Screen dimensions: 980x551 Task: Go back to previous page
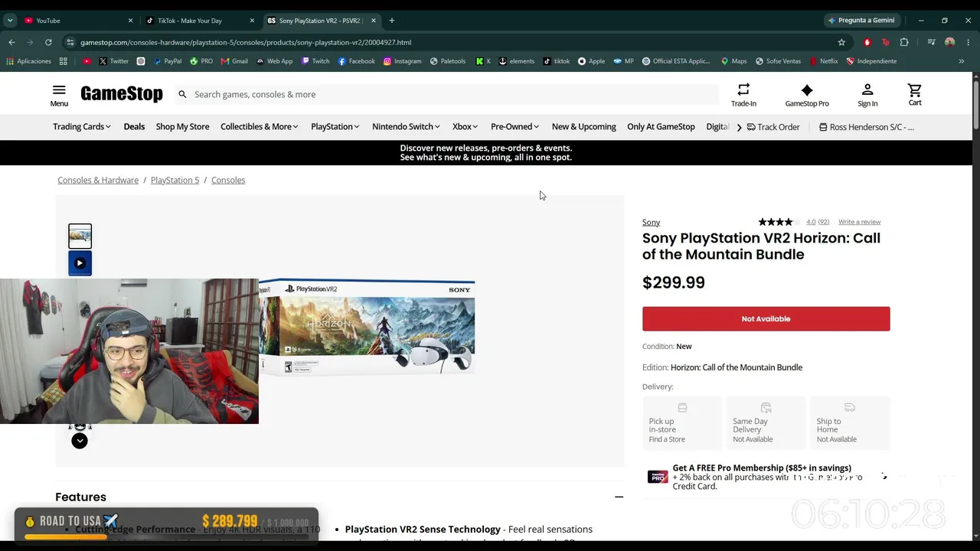tap(11, 42)
